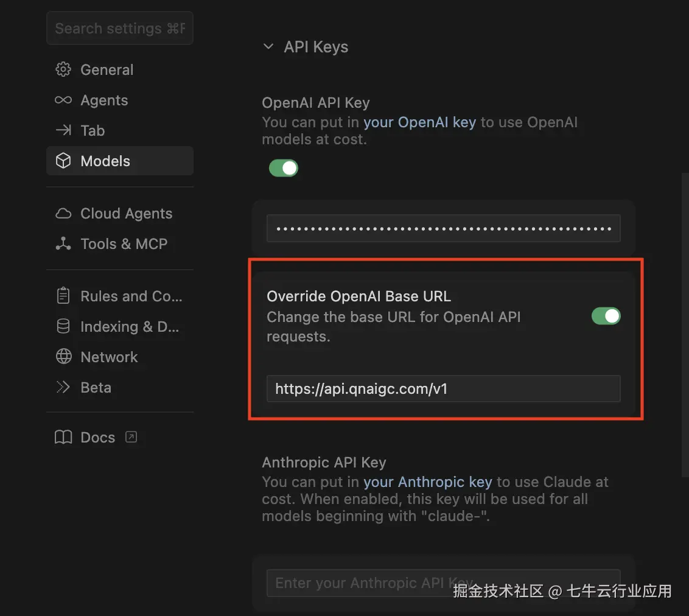Follow the 'your OpenAI key' link
Screen dimensions: 689x616
[419, 122]
